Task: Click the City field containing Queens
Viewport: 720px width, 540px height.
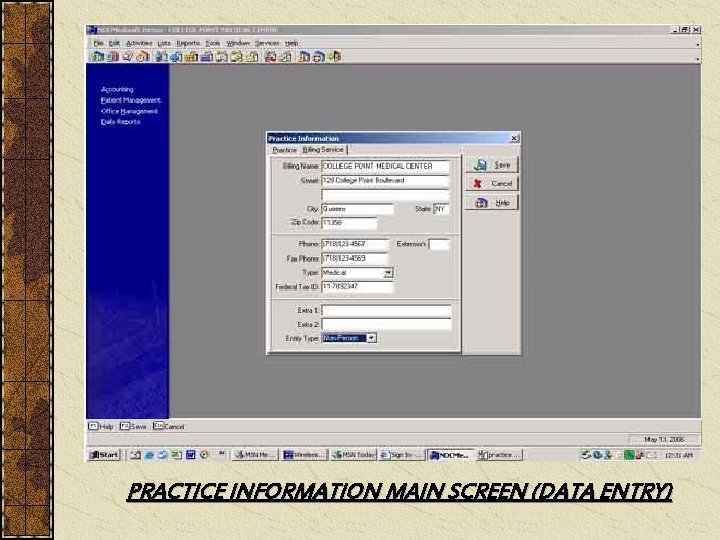Action: (358, 209)
